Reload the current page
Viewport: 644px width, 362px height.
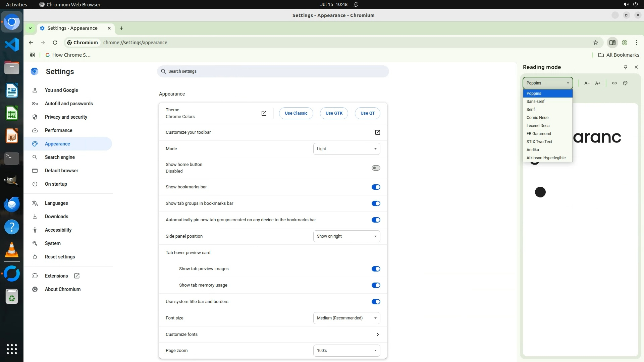[55, 43]
